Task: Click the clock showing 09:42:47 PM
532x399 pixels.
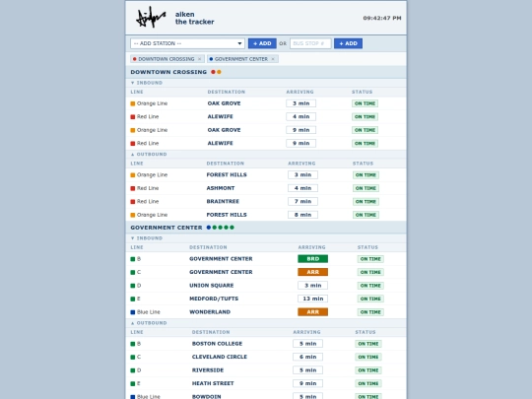Action: tap(382, 18)
